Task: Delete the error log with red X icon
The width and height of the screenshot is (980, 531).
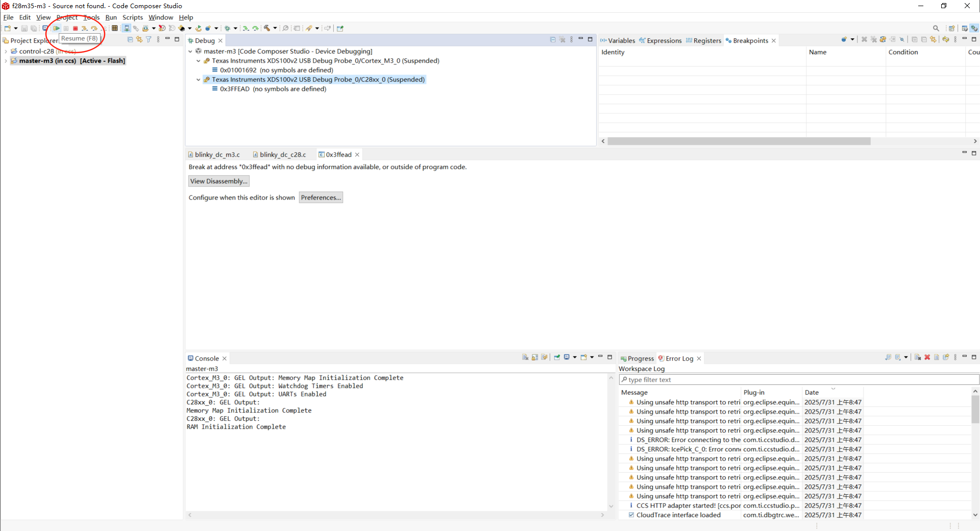Action: 927,357
